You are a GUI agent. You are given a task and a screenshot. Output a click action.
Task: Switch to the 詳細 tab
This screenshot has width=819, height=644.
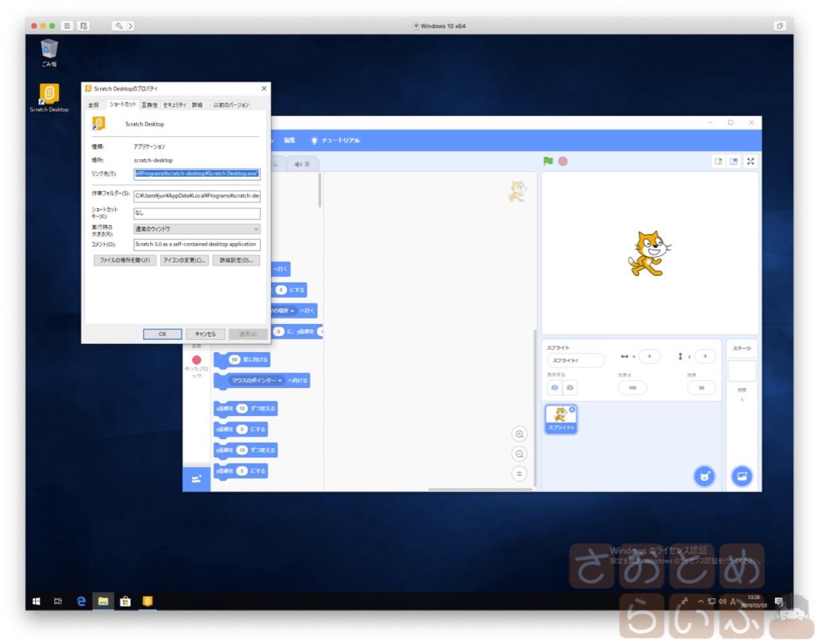tap(197, 105)
